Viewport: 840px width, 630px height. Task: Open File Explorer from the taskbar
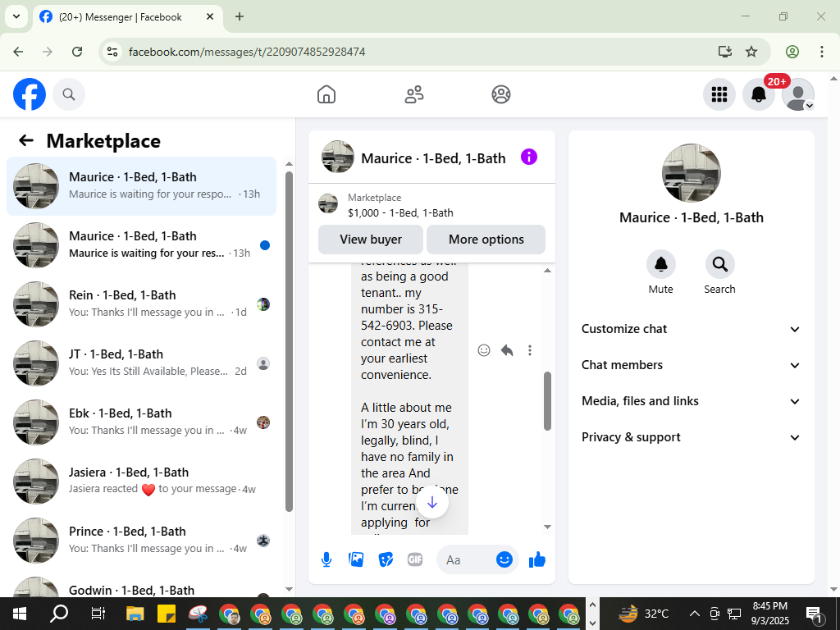pyautogui.click(x=135, y=614)
